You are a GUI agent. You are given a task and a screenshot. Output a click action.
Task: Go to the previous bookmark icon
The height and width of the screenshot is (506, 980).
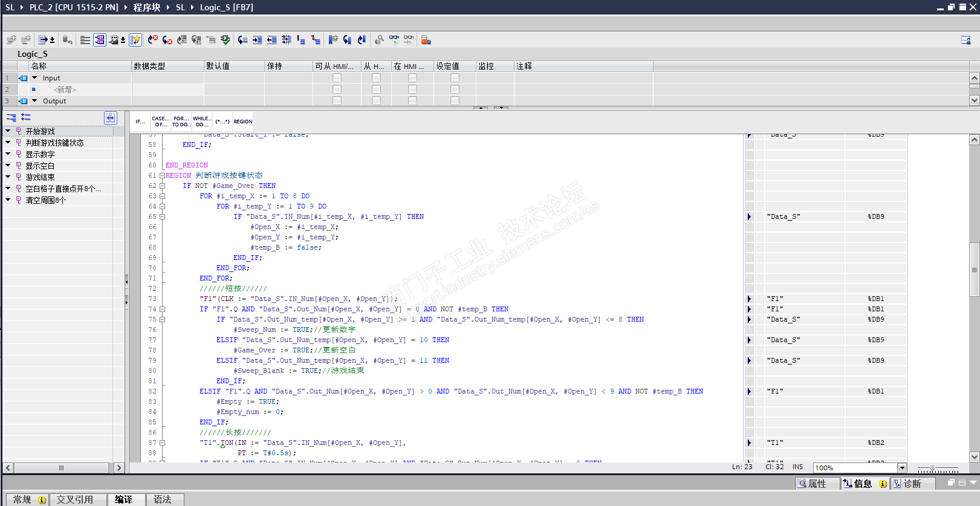coord(362,40)
